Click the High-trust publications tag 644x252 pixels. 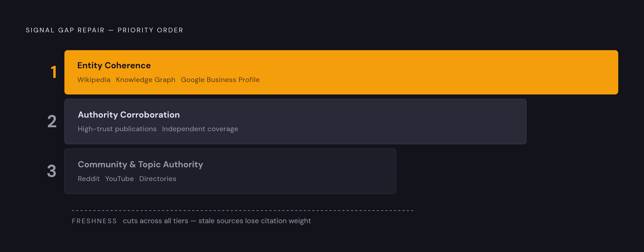click(117, 129)
